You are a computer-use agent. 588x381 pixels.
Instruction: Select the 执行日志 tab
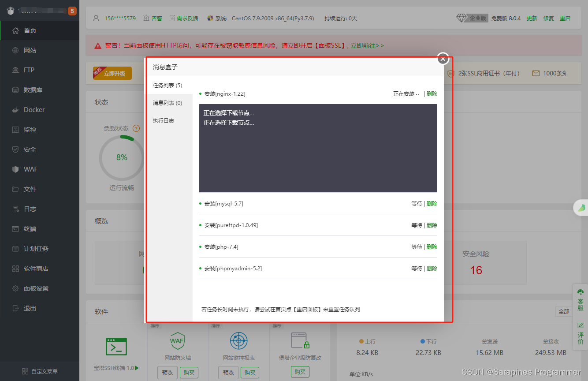tap(164, 121)
